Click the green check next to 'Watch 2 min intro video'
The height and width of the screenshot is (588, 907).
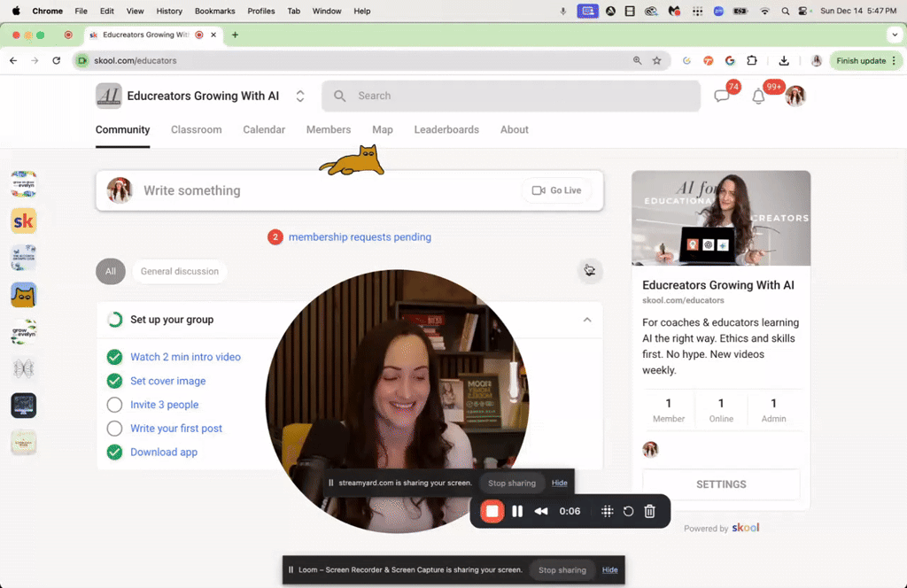(114, 357)
